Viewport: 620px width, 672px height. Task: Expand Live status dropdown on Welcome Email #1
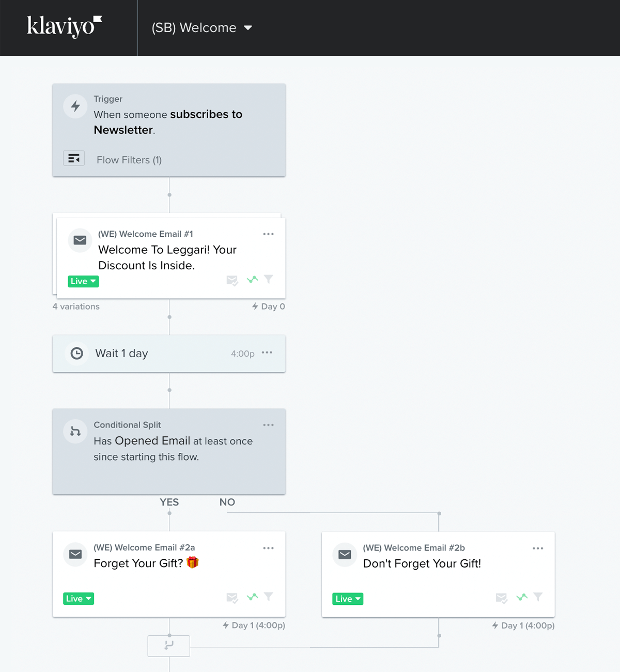(x=83, y=281)
